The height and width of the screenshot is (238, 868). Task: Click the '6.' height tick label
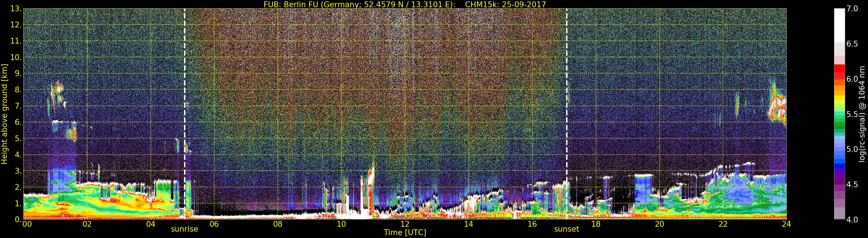(x=18, y=122)
